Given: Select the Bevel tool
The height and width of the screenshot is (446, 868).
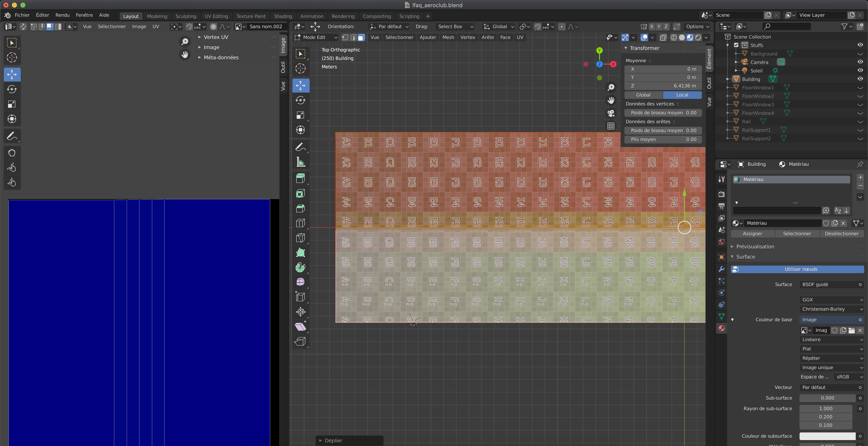Looking at the screenshot, I should [300, 208].
